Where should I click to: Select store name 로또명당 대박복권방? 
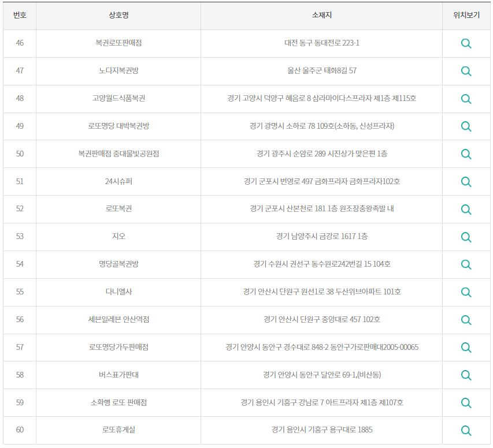point(118,126)
